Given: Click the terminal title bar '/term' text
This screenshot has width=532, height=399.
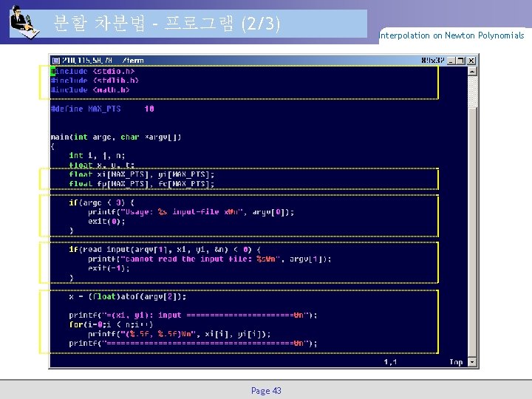Looking at the screenshot, I should pos(133,61).
